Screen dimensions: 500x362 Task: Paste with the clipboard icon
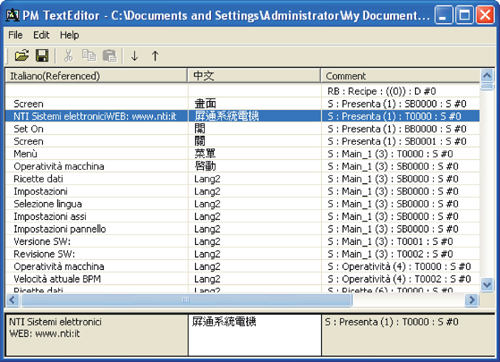pyautogui.click(x=109, y=55)
